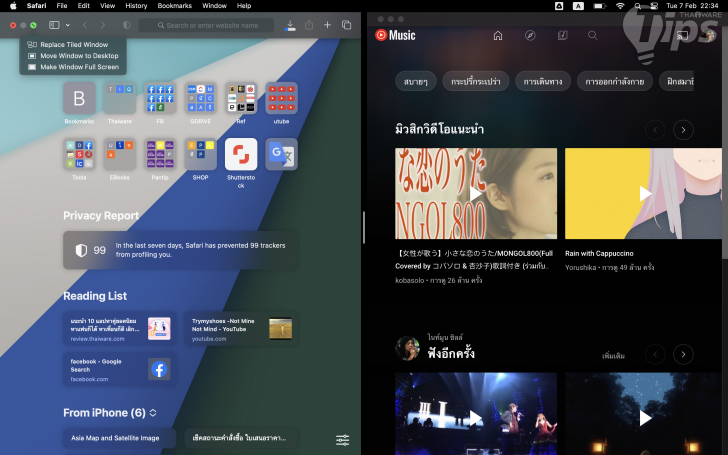Open YouTube Music Library icon
The height and width of the screenshot is (455, 728).
(562, 35)
